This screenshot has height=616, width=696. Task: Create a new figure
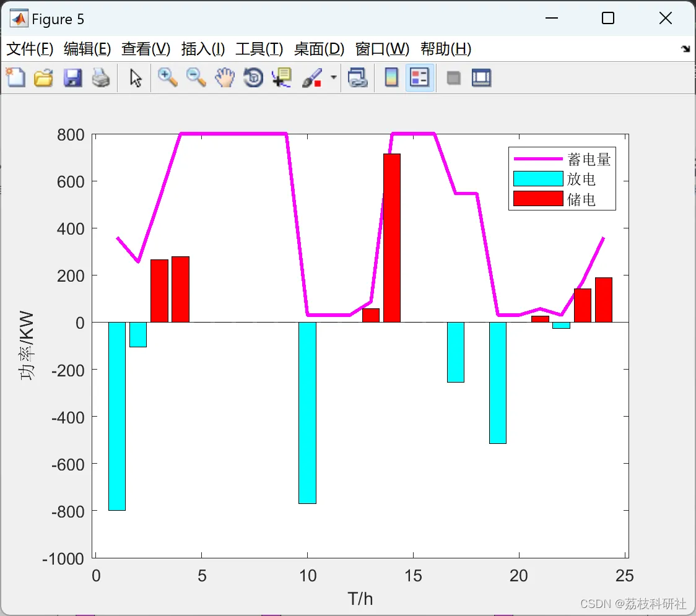click(15, 78)
